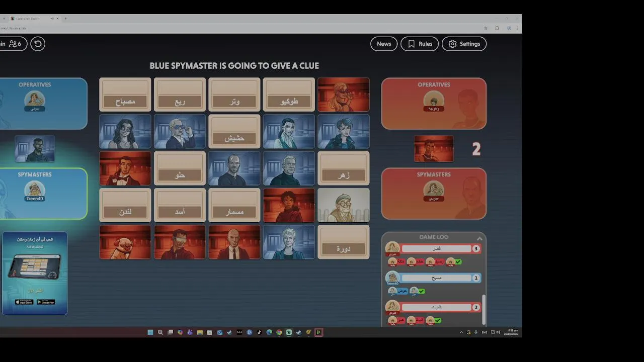Image resolution: width=644 pixels, height=362 pixels.
Task: Open the browser three-dot menu
Action: click(x=517, y=28)
